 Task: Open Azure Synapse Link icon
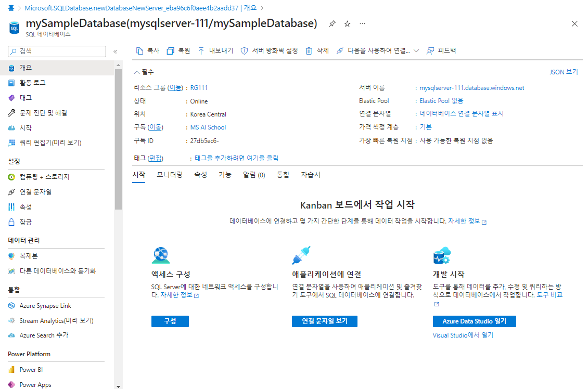[x=11, y=306]
